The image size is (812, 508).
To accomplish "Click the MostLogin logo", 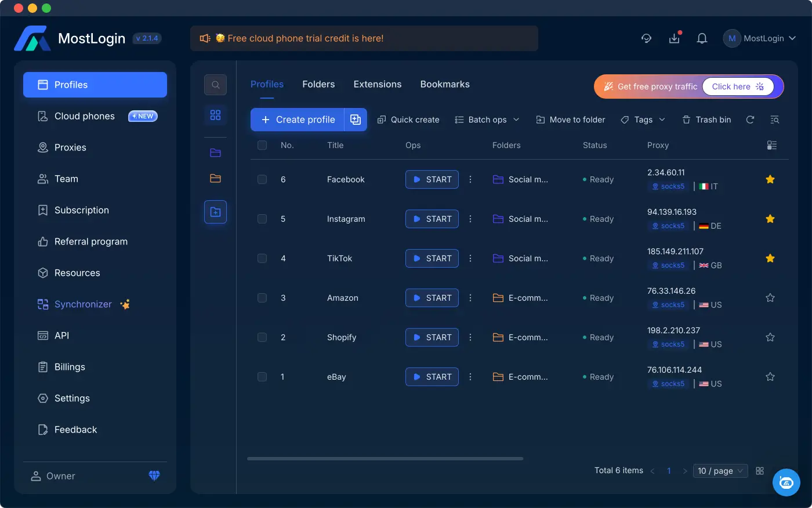I will coord(32,38).
